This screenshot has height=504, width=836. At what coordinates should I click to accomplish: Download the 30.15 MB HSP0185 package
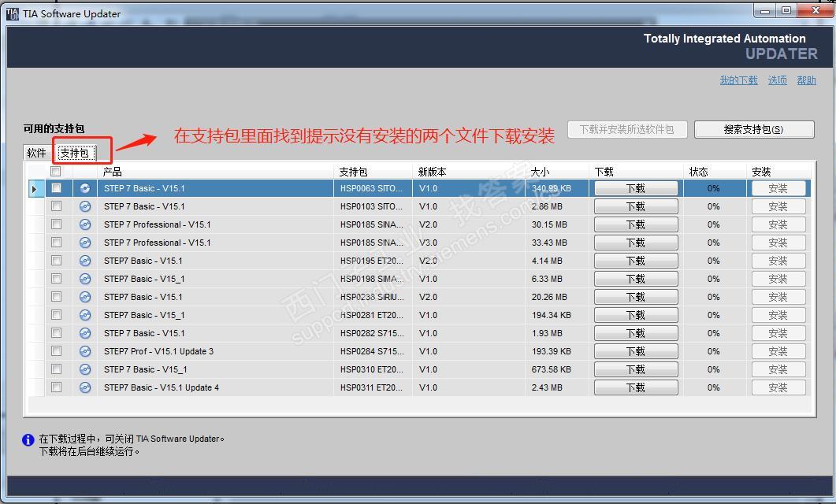click(636, 224)
